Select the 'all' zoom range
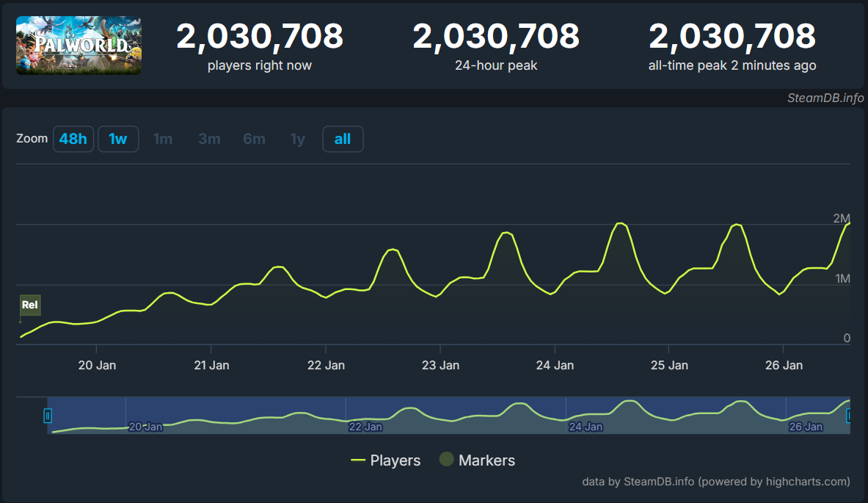The height and width of the screenshot is (503, 868). pos(343,139)
